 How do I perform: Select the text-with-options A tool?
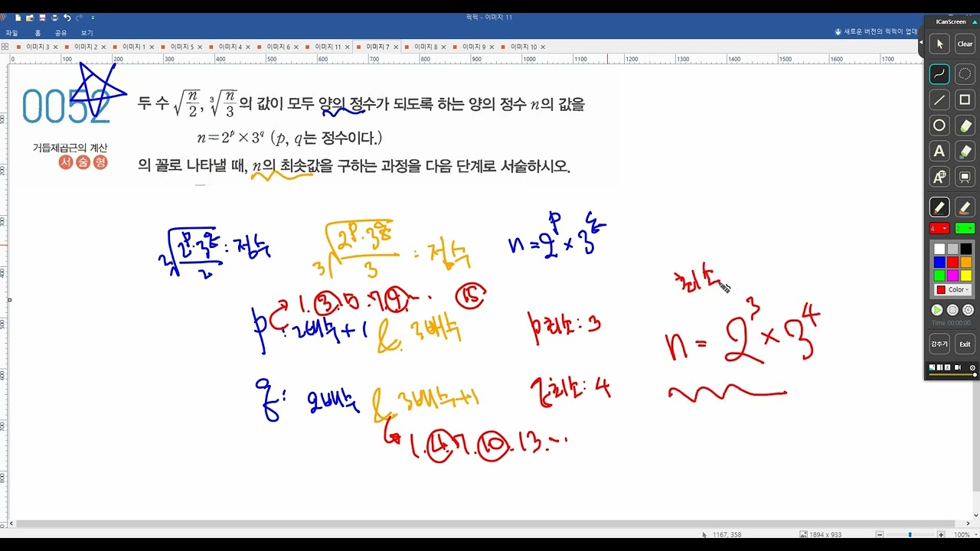pyautogui.click(x=939, y=177)
